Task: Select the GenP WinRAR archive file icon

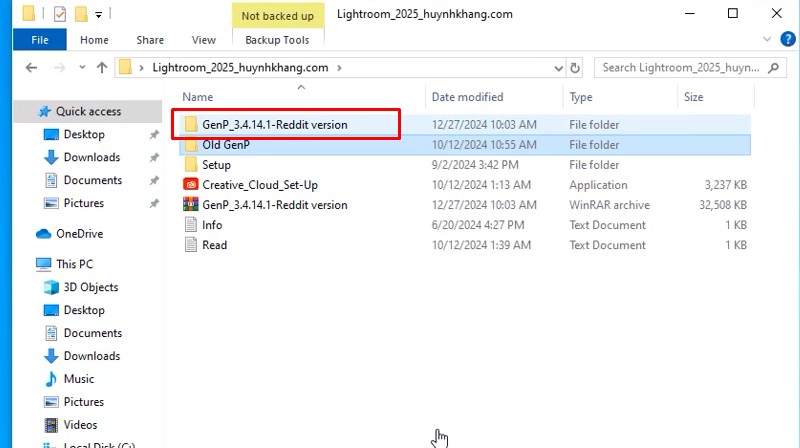Action: click(x=191, y=205)
